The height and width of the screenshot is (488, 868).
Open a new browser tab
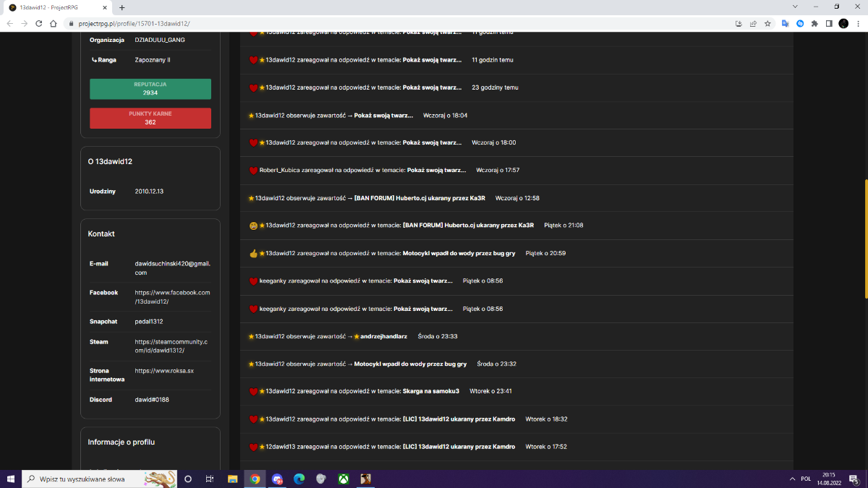[x=122, y=7]
